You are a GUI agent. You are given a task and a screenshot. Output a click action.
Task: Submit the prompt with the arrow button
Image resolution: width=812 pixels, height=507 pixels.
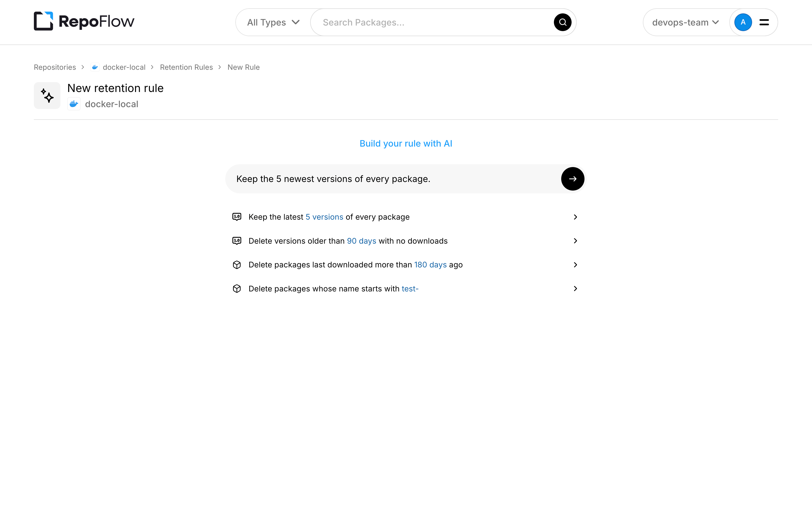tap(573, 179)
